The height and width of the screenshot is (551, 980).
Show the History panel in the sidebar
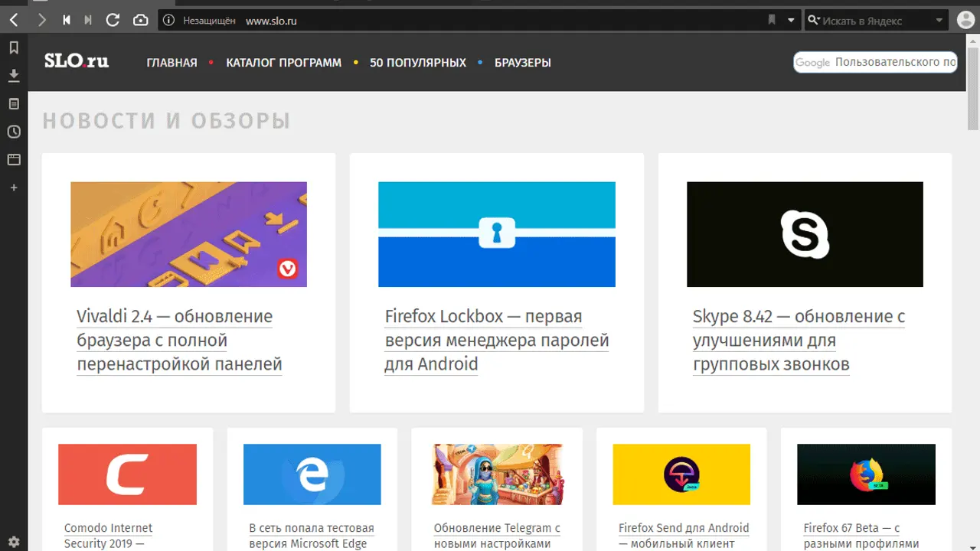click(x=14, y=132)
